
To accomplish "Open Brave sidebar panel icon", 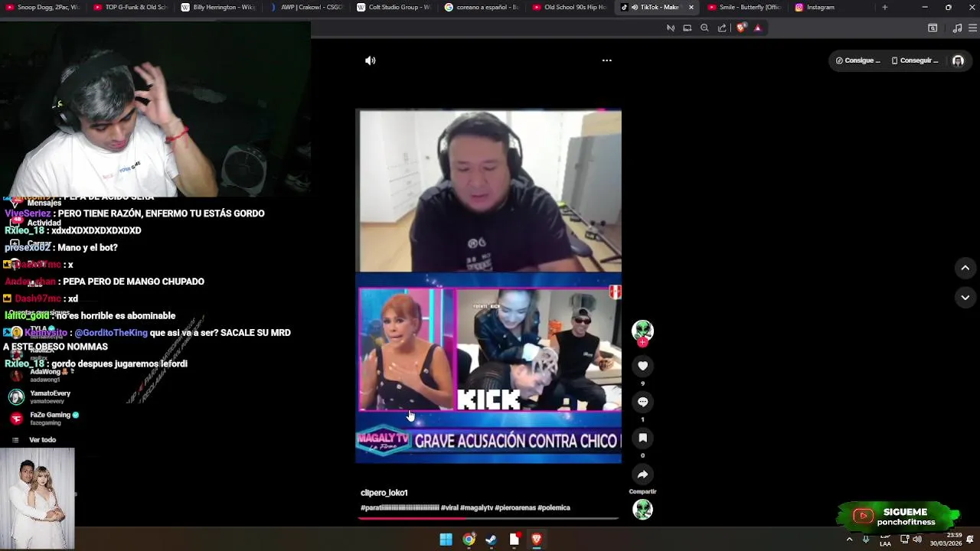I will pos(933,28).
